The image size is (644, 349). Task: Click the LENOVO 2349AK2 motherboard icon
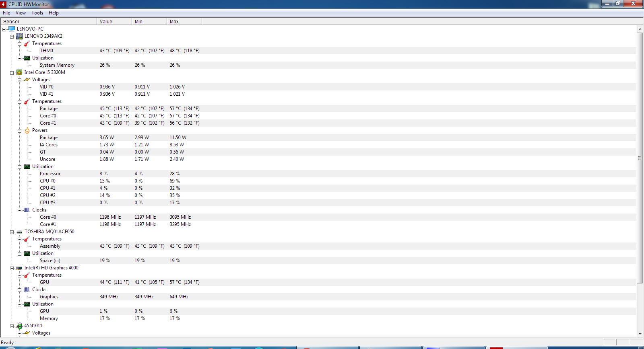[x=19, y=36]
